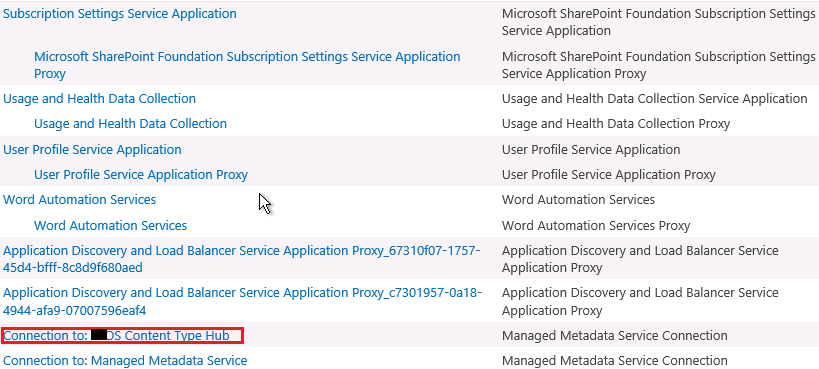Screen dimensions: 819x369
Task: Select Managed Metadata Service Connection type in Content Type Hub row
Action: (614, 336)
